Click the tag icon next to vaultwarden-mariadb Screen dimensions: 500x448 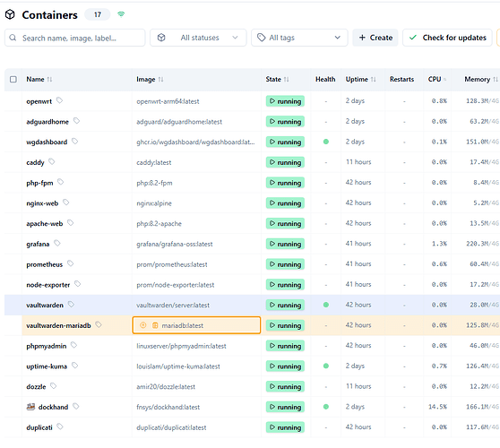[99, 324]
